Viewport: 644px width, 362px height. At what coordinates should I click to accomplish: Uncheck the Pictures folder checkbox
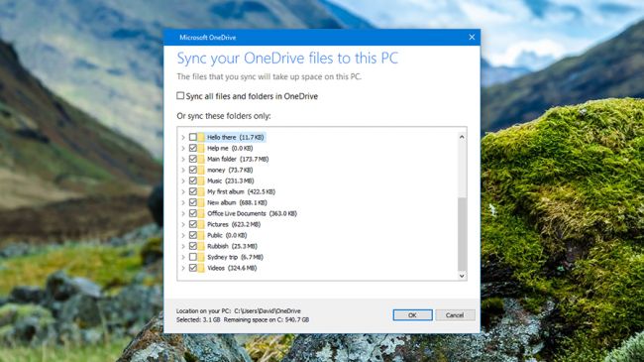coord(193,224)
